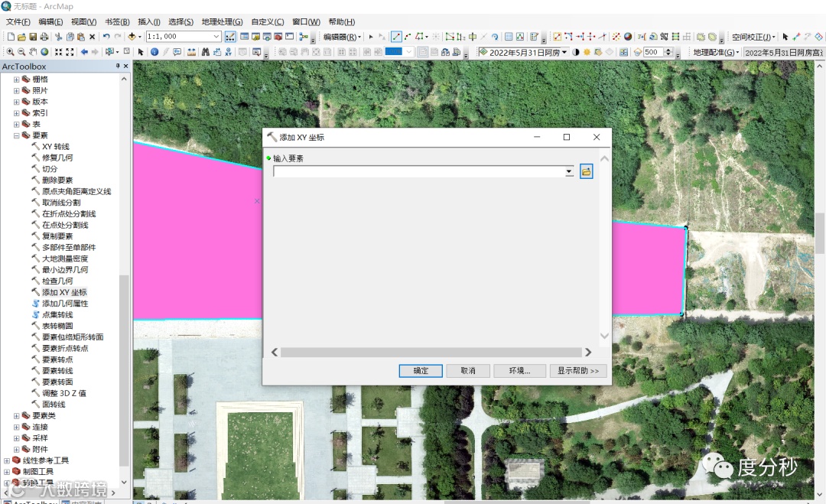Image resolution: width=826 pixels, height=504 pixels.
Task: Expand the 要素类 toolset
Action: pyautogui.click(x=16, y=416)
